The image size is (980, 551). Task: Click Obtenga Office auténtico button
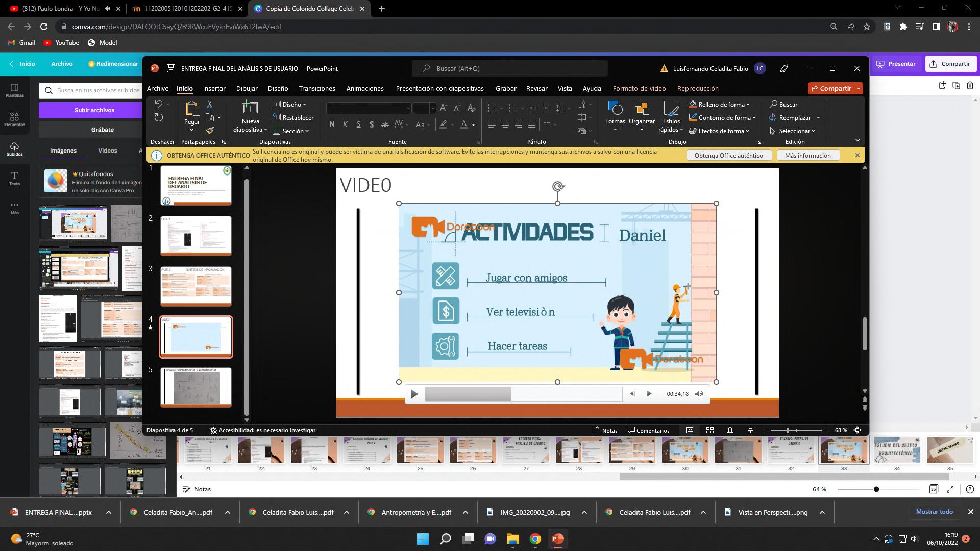(x=728, y=155)
